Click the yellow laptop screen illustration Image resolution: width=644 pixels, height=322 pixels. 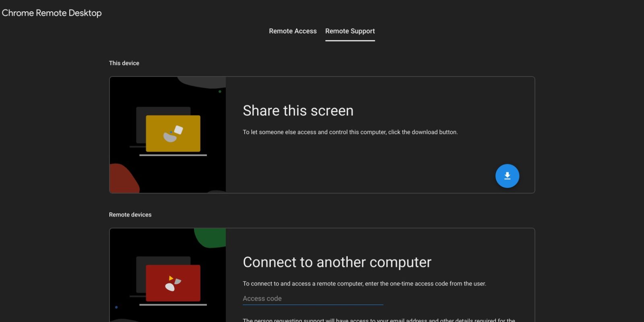[173, 134]
